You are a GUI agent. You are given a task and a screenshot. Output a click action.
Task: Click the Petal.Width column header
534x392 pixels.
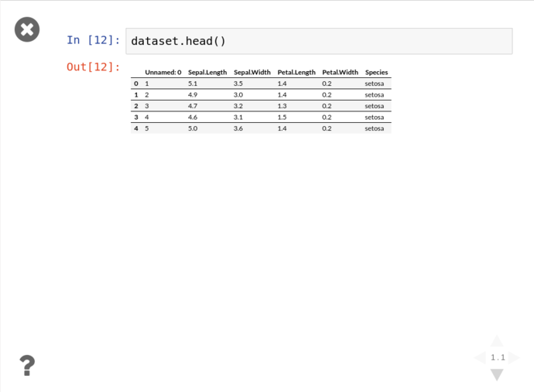340,73
